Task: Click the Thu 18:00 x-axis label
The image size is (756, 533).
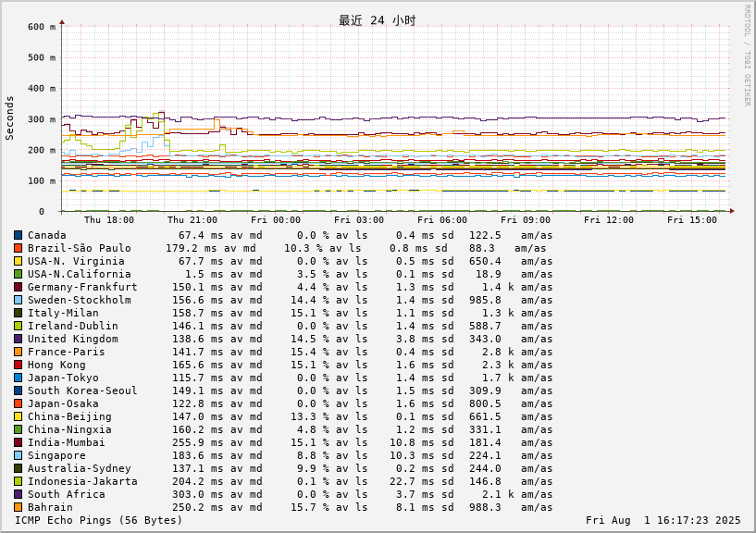Action: tap(109, 220)
